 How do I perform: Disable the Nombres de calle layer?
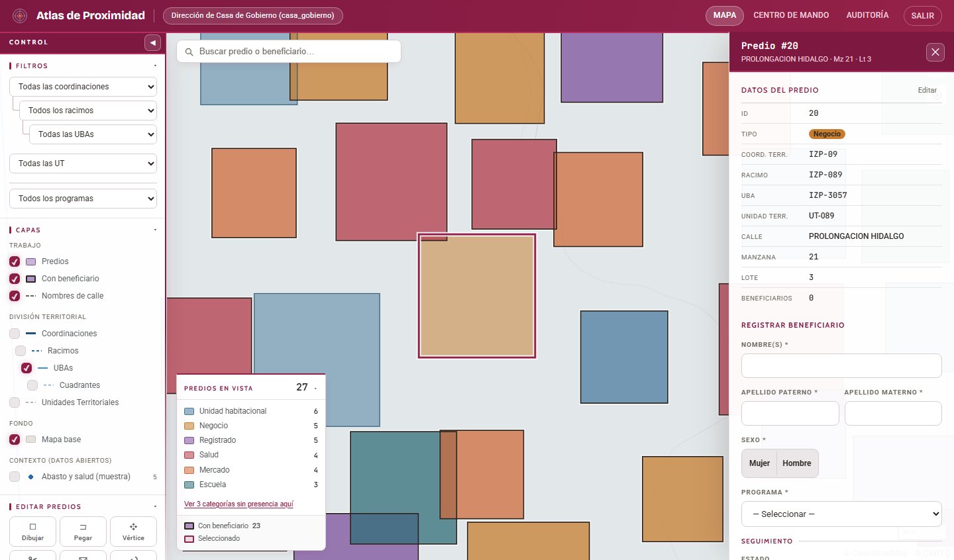point(15,296)
